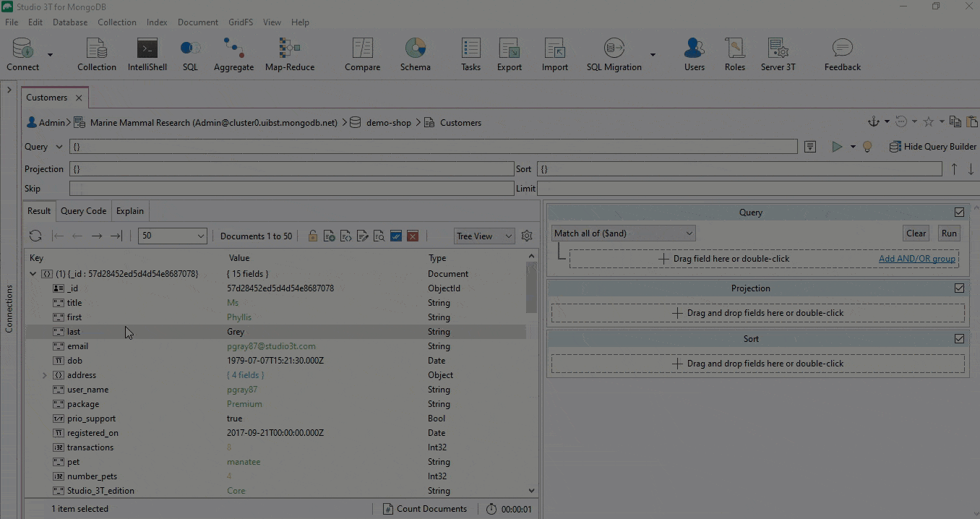
Task: Click the anchor icon
Action: click(873, 122)
